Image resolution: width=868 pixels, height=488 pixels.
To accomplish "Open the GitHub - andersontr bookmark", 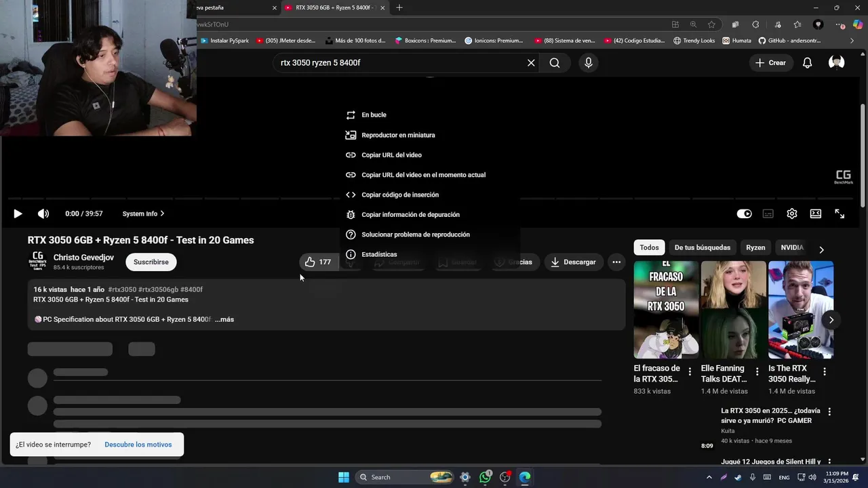I will coord(789,41).
